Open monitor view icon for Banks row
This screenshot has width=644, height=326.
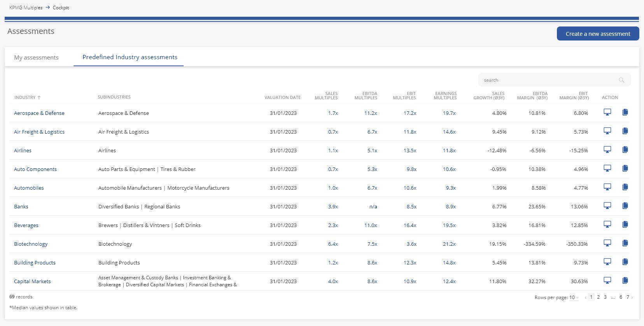click(x=607, y=206)
